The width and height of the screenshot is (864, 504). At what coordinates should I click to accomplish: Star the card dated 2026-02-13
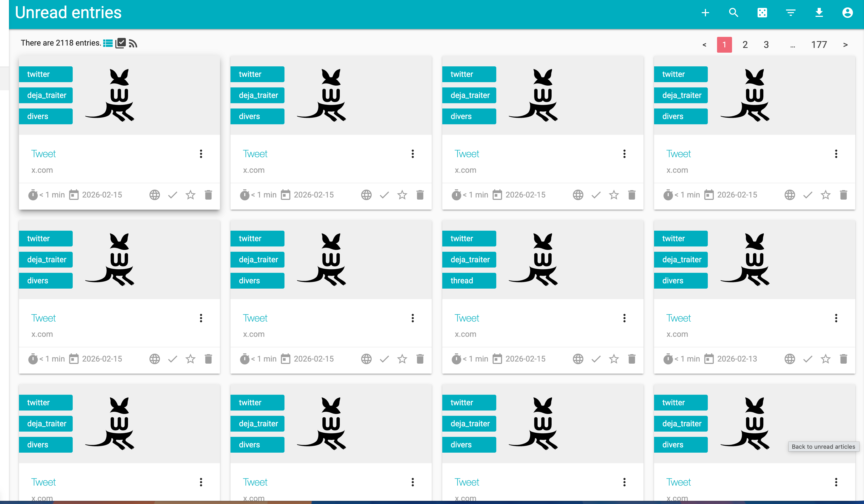click(825, 359)
